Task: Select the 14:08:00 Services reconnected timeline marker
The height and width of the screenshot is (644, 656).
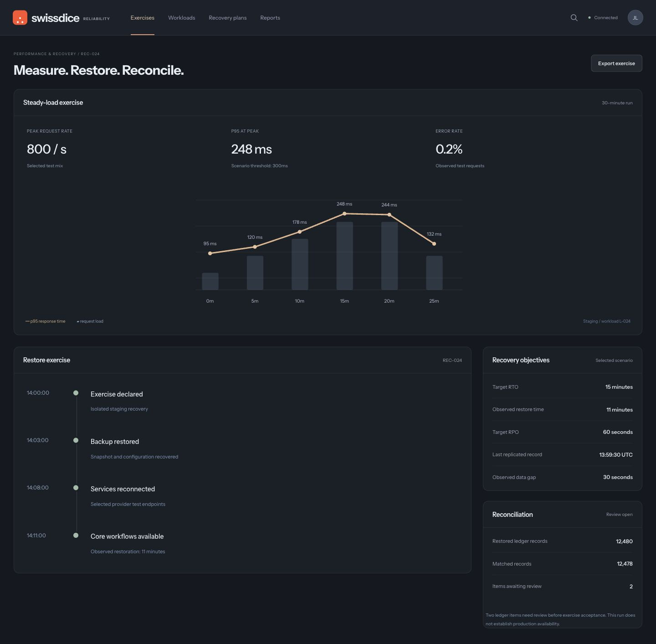Action: (76, 488)
